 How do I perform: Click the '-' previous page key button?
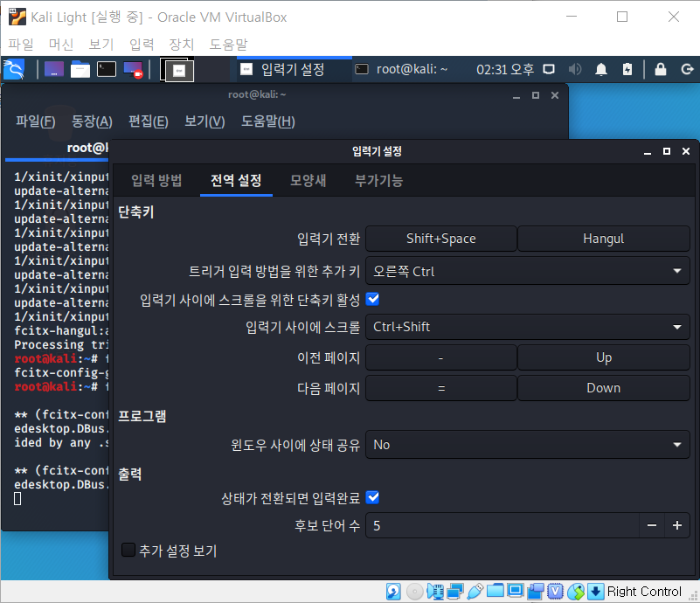point(441,357)
